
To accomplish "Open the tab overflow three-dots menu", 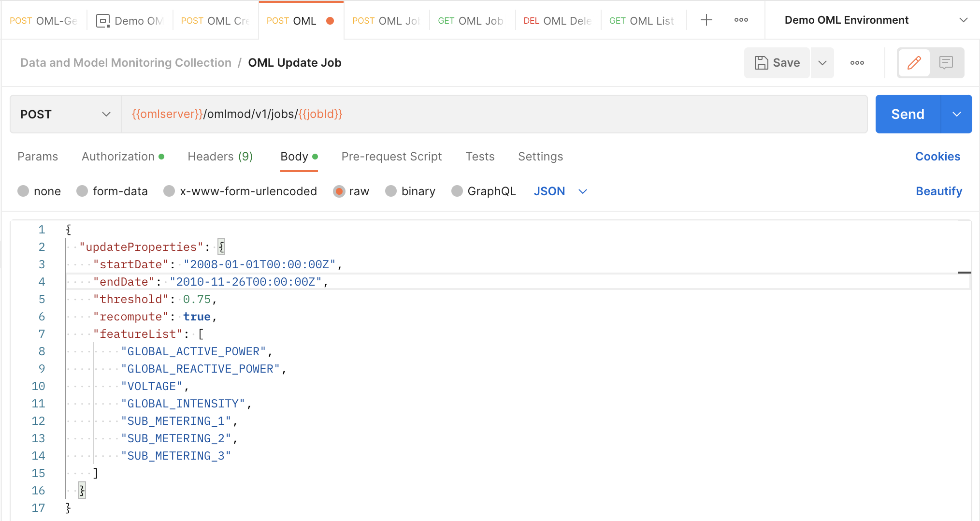I will [741, 20].
